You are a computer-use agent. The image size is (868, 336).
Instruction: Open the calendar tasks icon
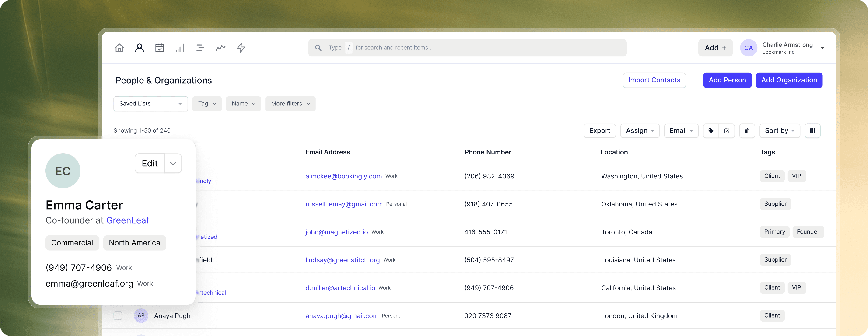tap(160, 48)
